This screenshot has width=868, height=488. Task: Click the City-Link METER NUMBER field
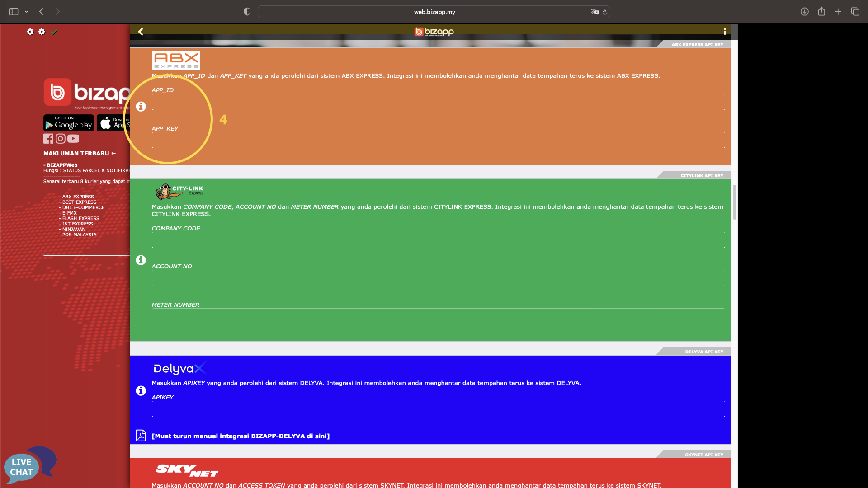click(438, 316)
